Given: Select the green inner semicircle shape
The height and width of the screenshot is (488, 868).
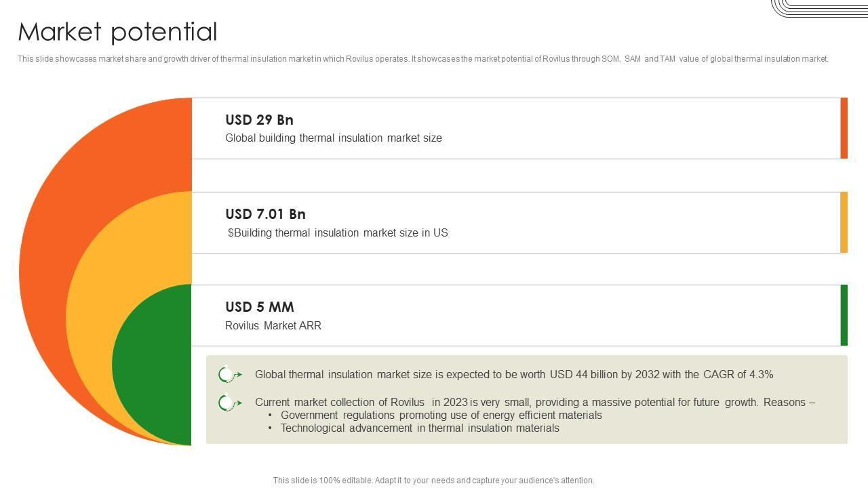Looking at the screenshot, I should click(153, 366).
